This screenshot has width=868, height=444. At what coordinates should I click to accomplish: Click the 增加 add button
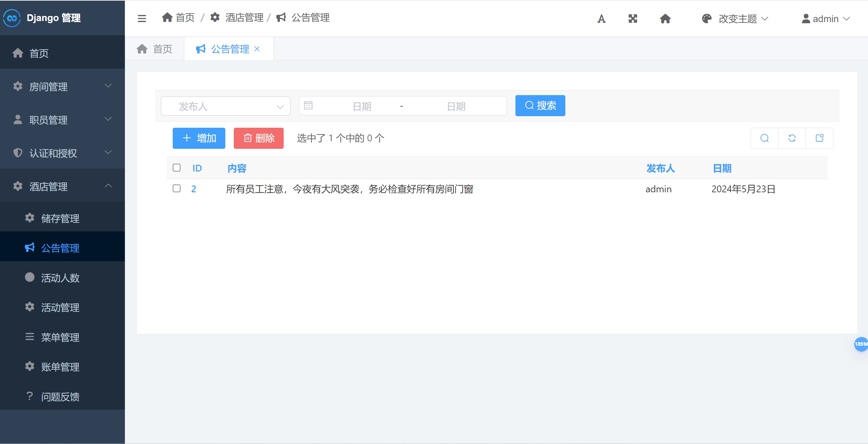[x=199, y=138]
